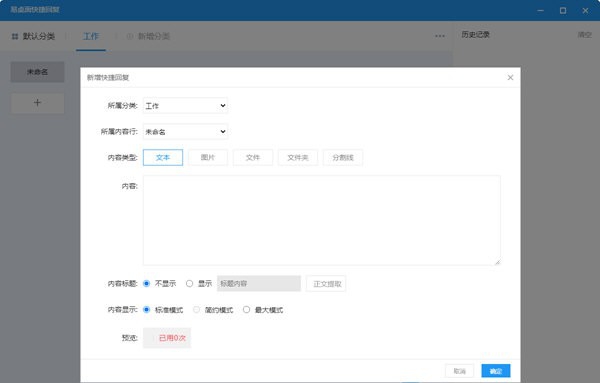Select 标准模式 display mode
The image size is (600, 383).
[x=146, y=310]
